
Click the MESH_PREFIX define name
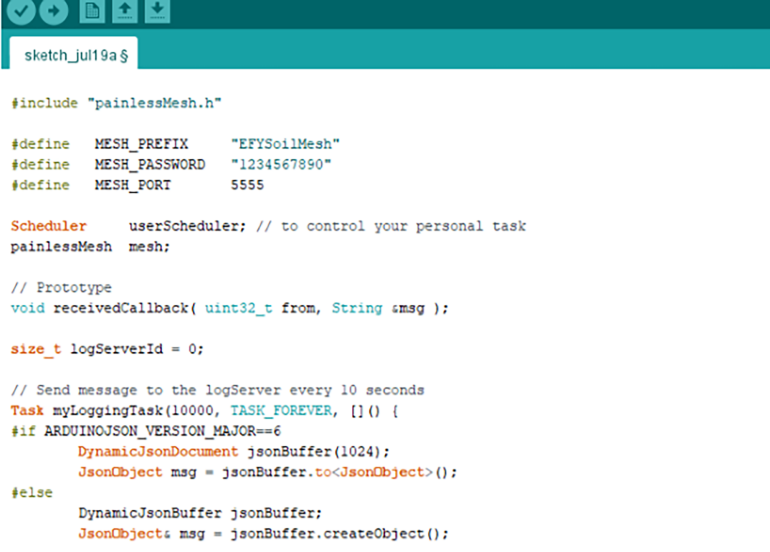(141, 144)
